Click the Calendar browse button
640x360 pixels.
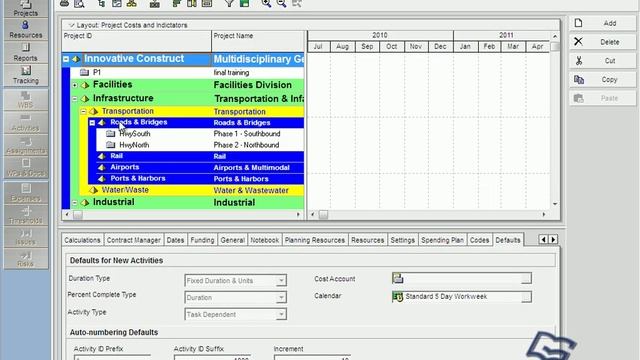pyautogui.click(x=526, y=297)
